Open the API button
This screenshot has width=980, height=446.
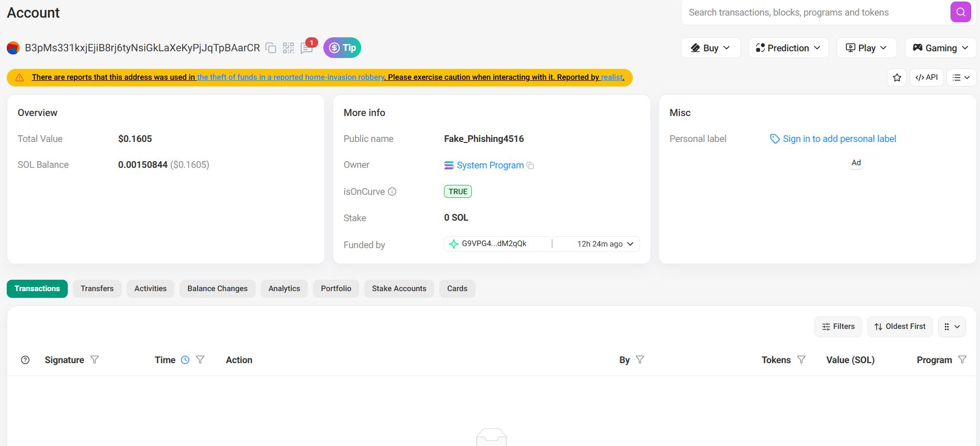927,77
